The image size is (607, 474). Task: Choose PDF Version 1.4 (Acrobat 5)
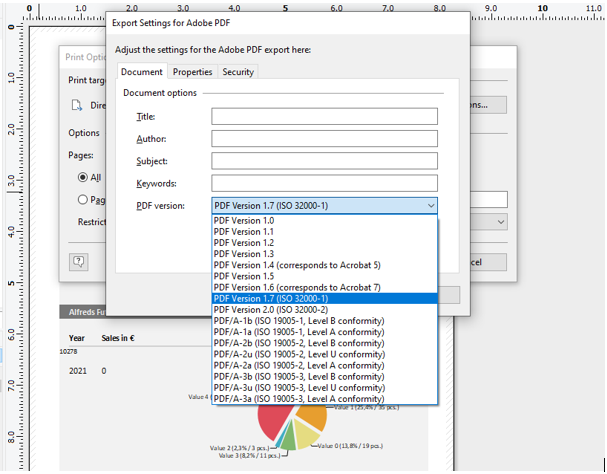point(324,265)
